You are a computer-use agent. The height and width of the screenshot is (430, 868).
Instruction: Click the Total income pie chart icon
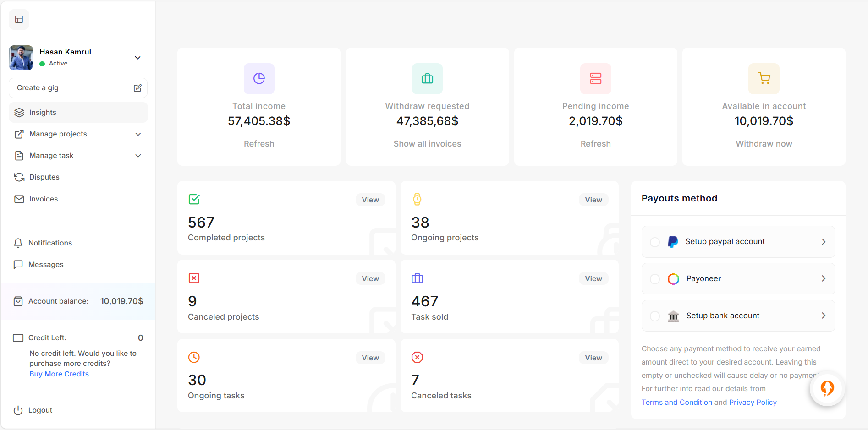click(259, 79)
